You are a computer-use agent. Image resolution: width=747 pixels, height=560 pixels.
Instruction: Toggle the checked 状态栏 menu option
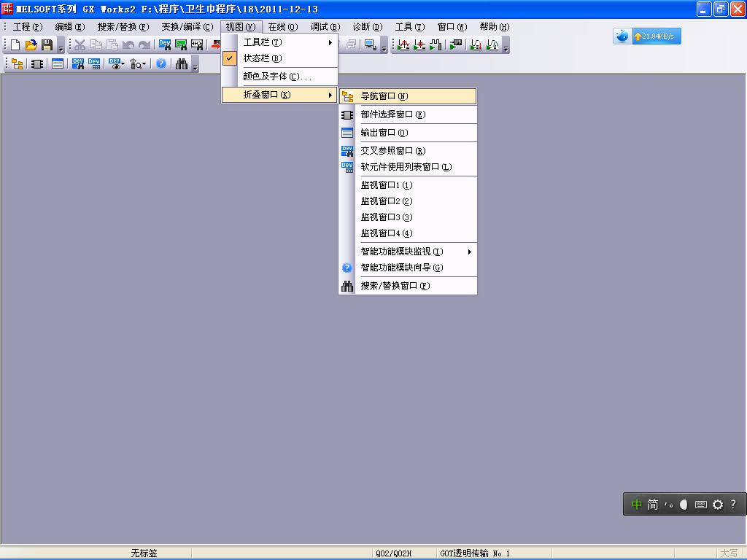(263, 58)
